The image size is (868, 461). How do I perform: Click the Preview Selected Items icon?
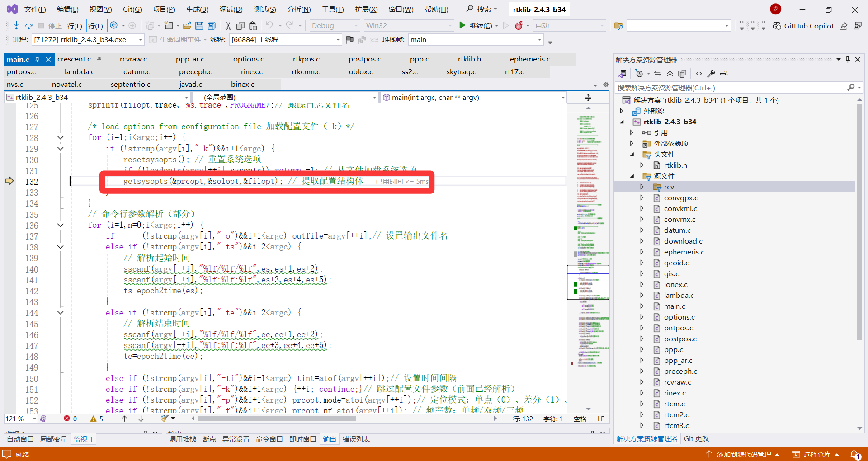tap(723, 74)
